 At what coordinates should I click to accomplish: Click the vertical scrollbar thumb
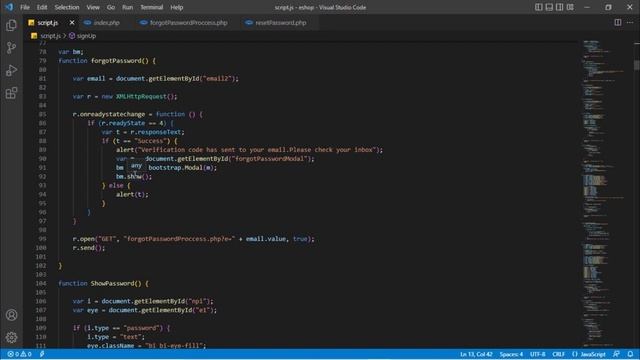click(637, 65)
